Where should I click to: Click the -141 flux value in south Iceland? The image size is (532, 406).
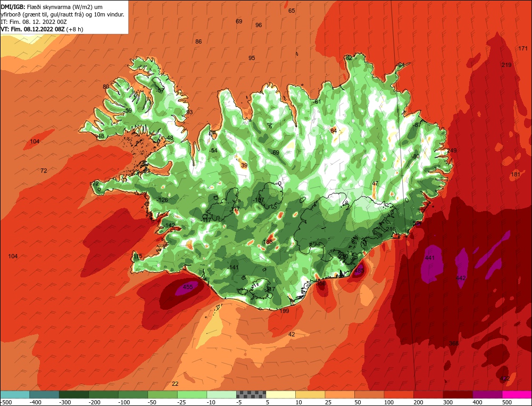point(233,267)
